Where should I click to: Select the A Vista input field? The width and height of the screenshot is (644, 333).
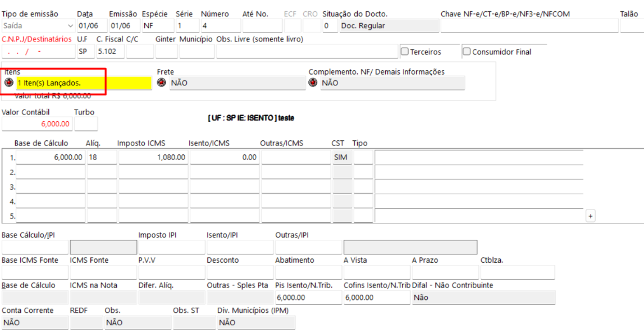tap(377, 272)
